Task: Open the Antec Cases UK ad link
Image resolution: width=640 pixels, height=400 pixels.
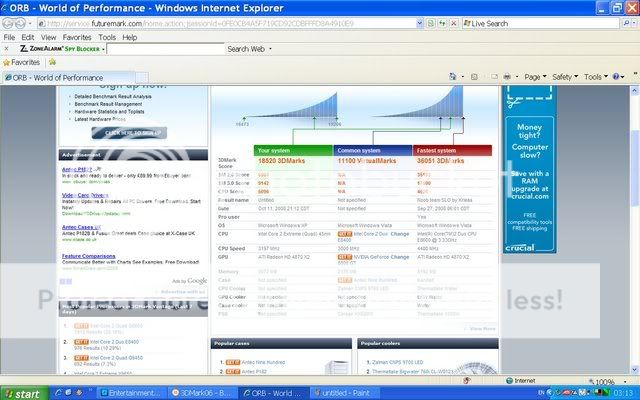Action: click(x=81, y=227)
